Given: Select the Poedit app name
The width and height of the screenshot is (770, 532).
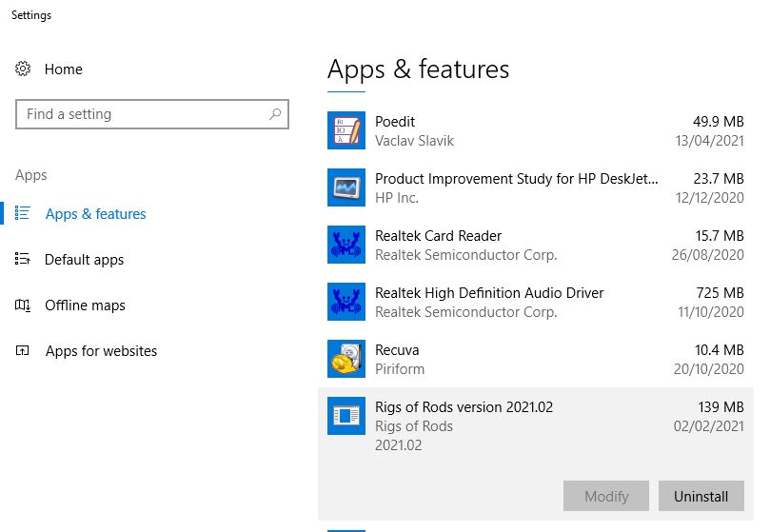Looking at the screenshot, I should 395,121.
